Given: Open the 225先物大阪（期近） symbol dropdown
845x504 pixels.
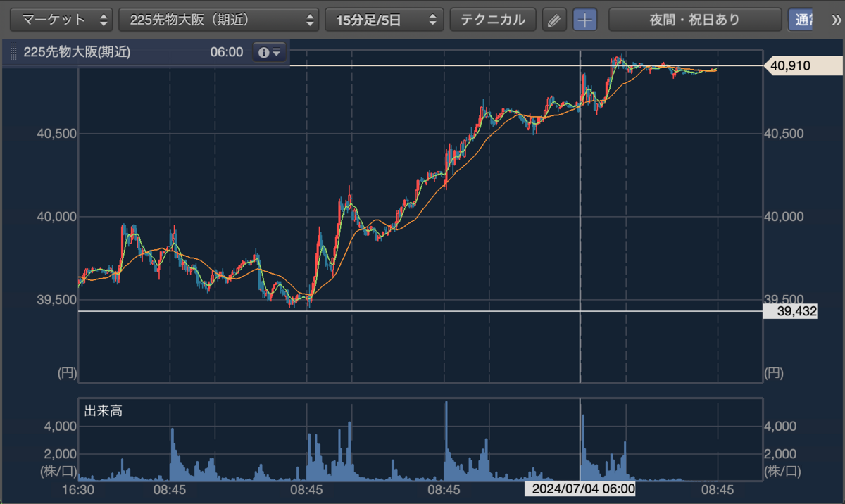Looking at the screenshot, I should [x=219, y=20].
